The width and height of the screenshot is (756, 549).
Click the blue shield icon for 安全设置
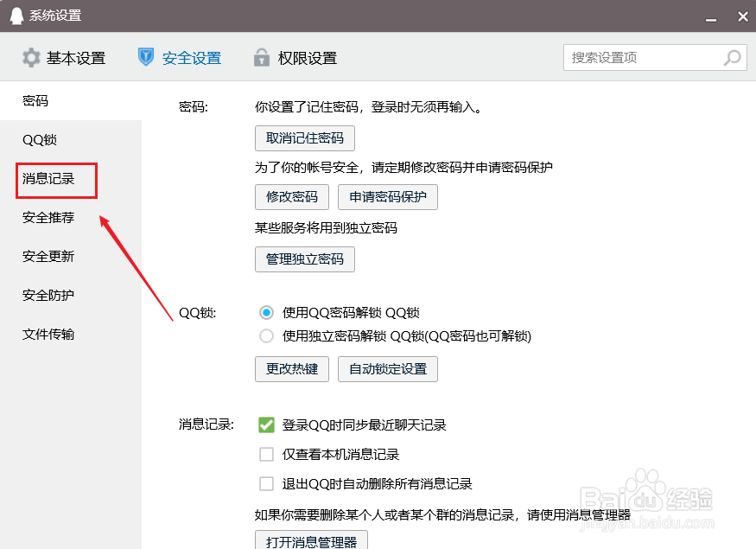145,57
